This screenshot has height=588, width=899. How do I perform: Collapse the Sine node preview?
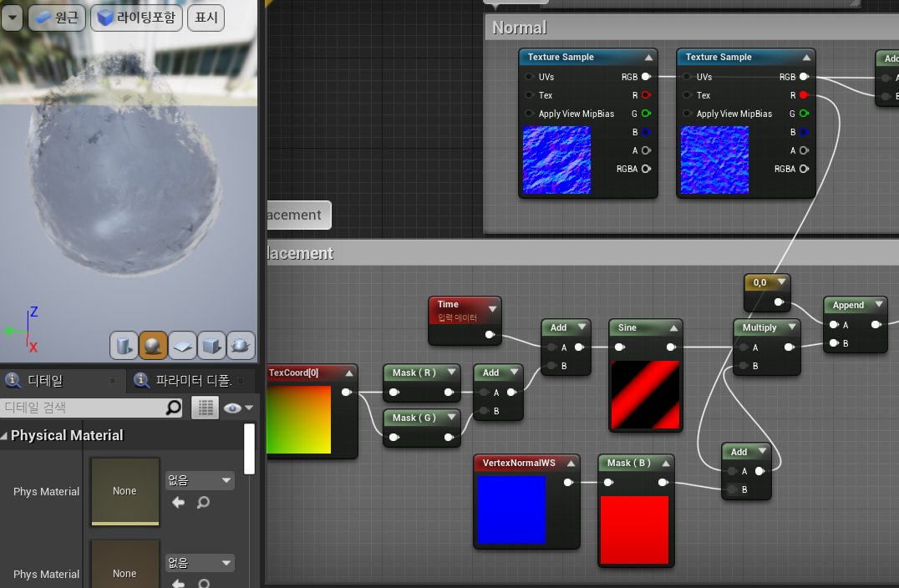(673, 327)
